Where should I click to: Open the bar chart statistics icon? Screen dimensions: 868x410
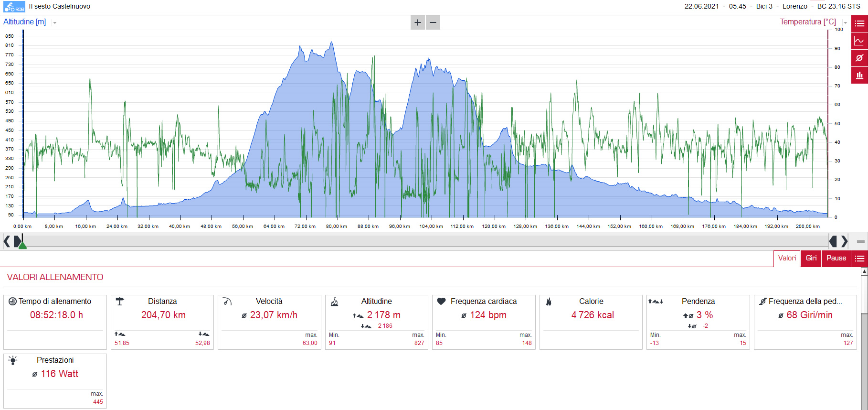pos(859,75)
